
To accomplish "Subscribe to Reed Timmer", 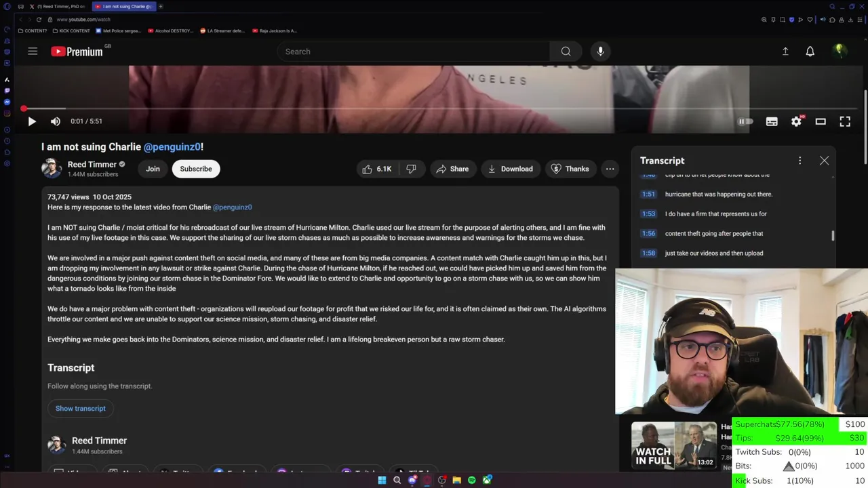I will click(196, 169).
